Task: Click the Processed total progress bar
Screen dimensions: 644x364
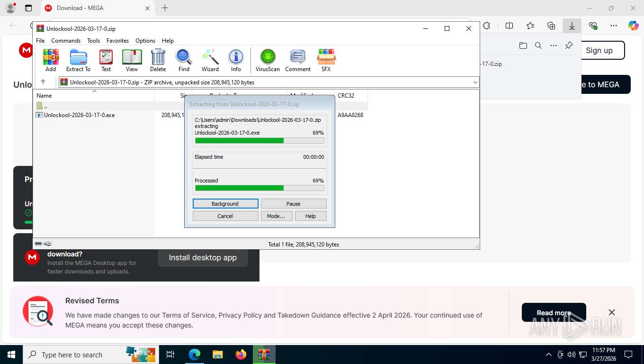Action: point(259,188)
